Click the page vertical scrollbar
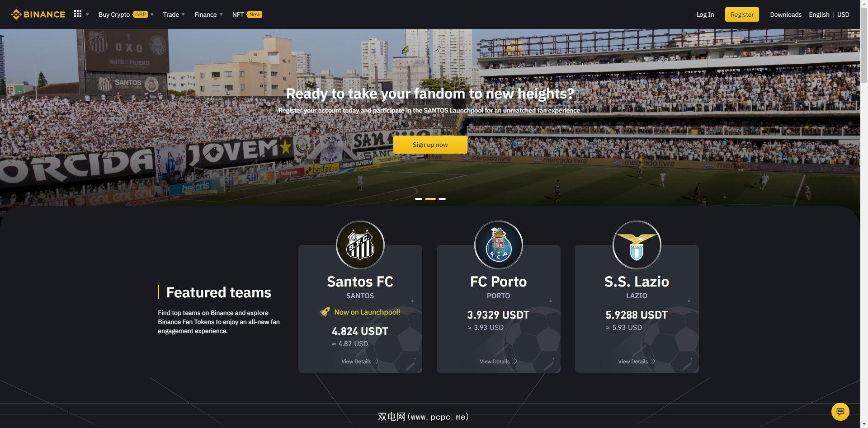The width and height of the screenshot is (868, 428). tap(864, 214)
